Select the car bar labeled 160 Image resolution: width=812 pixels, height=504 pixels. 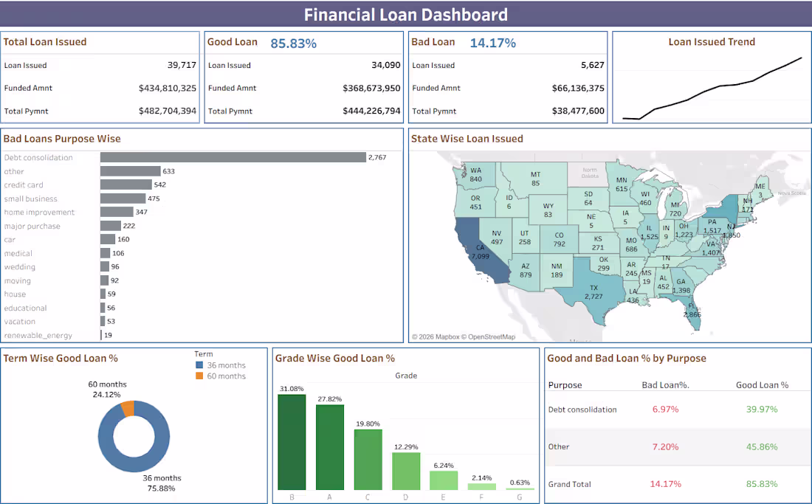tap(108, 240)
